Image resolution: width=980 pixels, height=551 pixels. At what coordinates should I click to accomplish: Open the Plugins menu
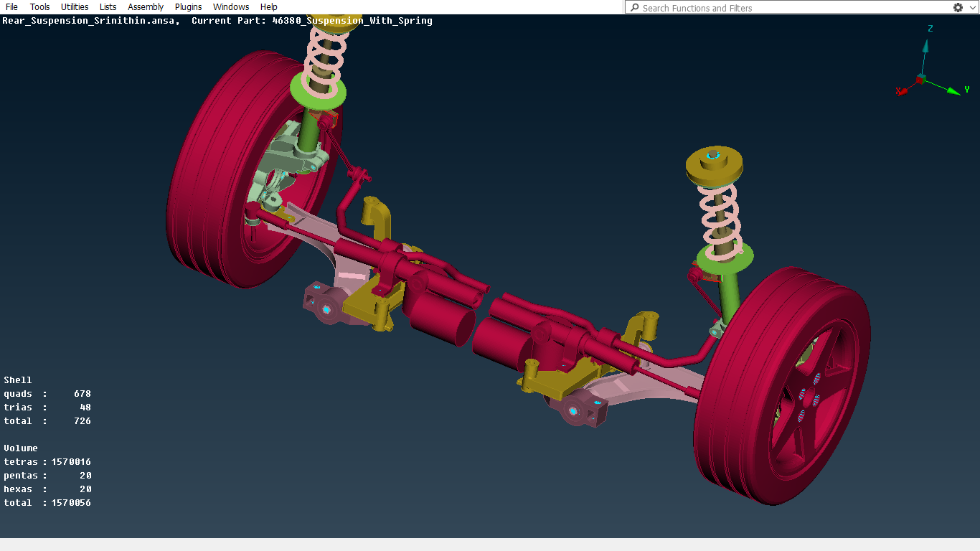188,7
